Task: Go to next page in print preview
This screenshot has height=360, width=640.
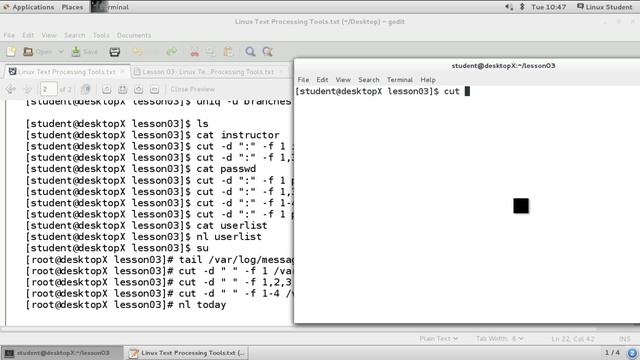Action: [27, 89]
